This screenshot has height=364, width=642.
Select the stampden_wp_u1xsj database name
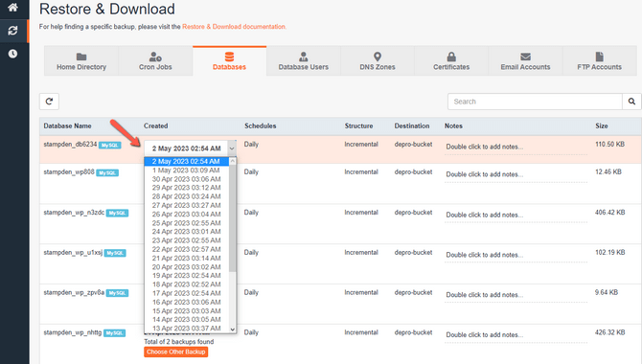click(73, 252)
